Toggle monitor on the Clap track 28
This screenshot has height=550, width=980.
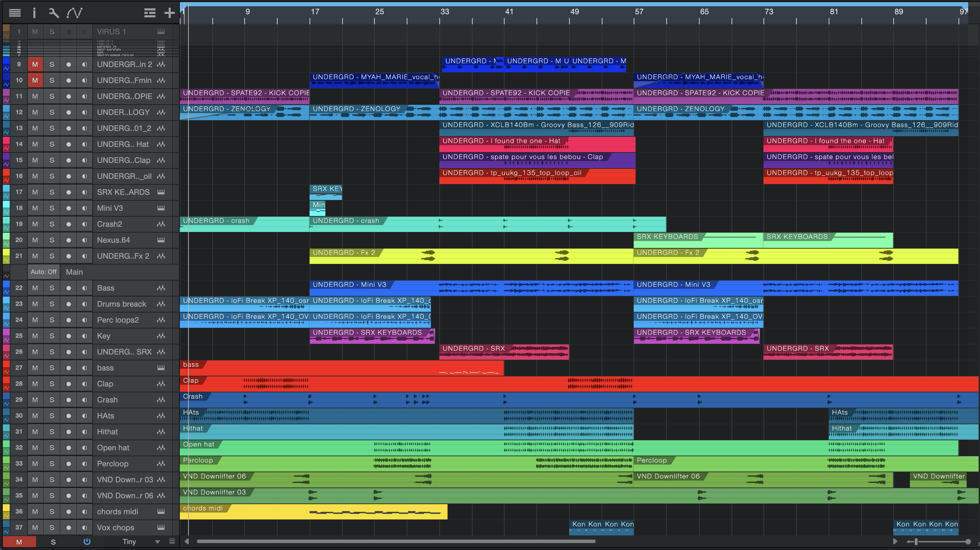pyautogui.click(x=84, y=384)
